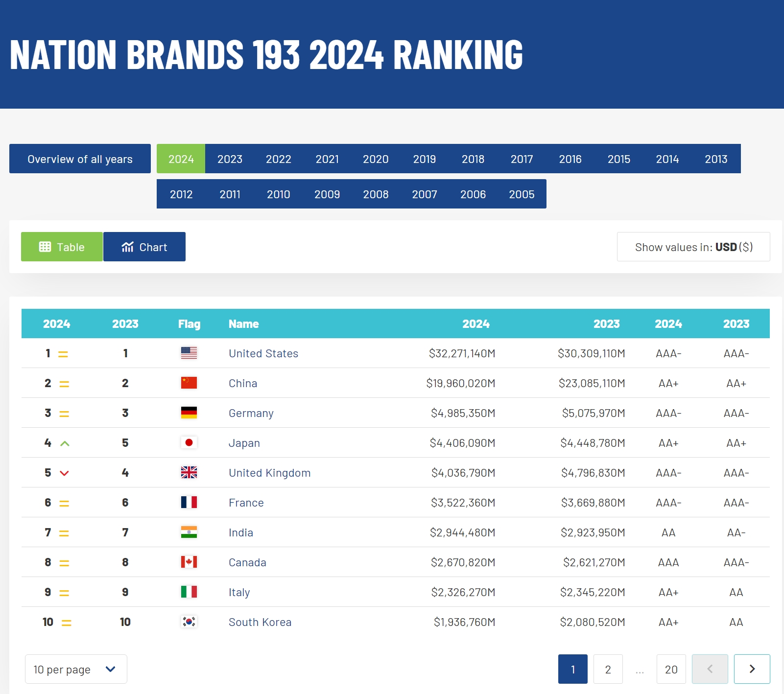Click the South Korea flag icon
Image resolution: width=784 pixels, height=694 pixels.
(189, 622)
